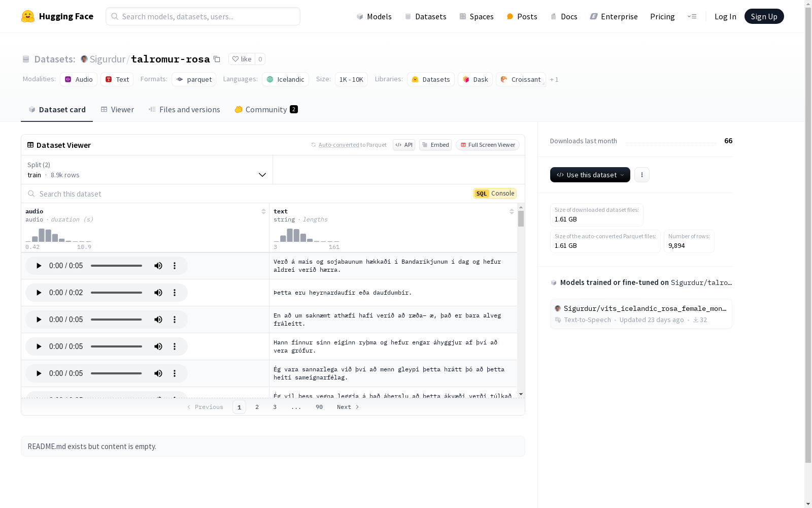
Task: Play the first audio clip
Action: [39, 266]
